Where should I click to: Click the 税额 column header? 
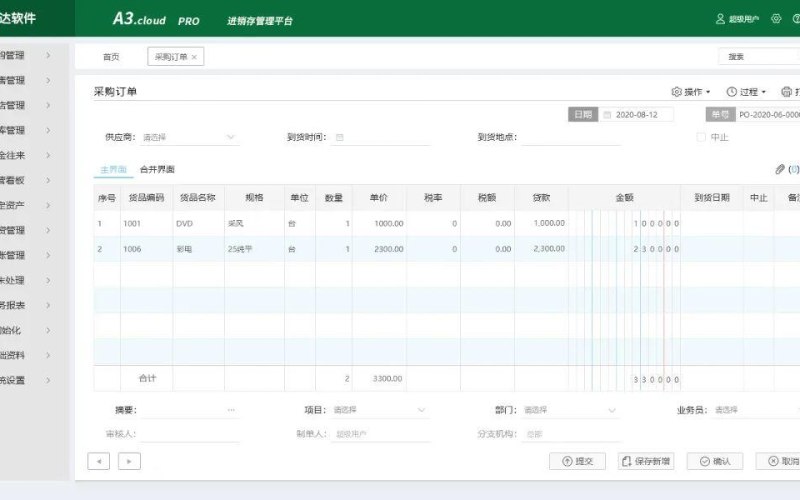click(x=487, y=198)
